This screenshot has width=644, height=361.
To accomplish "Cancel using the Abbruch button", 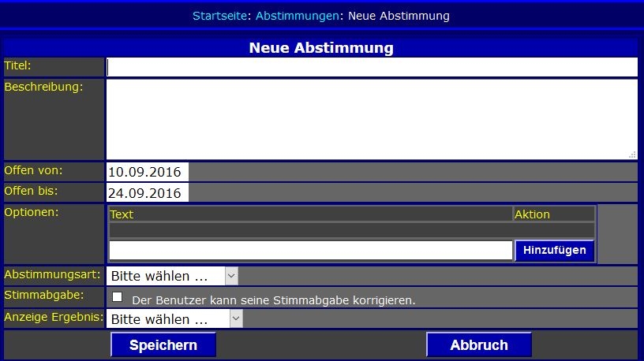I will [x=478, y=345].
